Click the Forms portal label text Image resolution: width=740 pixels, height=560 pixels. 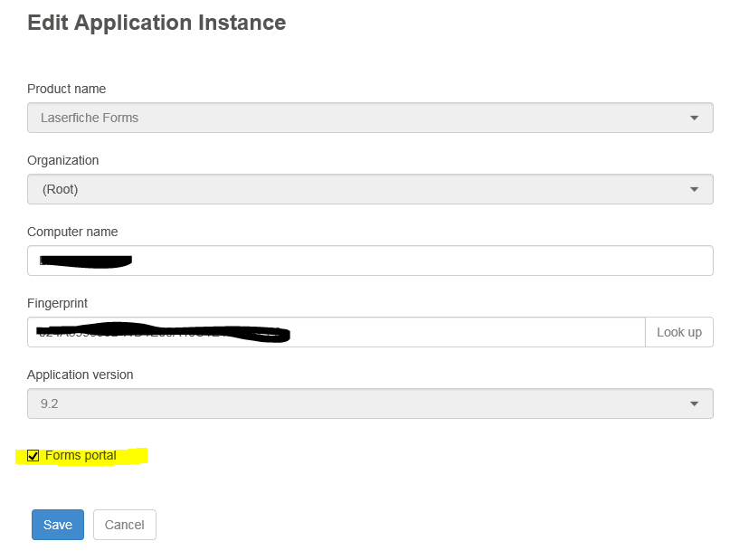[x=81, y=455]
